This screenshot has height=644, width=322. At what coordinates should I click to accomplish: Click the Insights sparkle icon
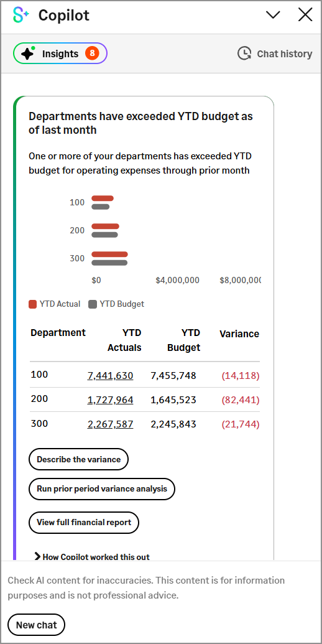pyautogui.click(x=27, y=54)
